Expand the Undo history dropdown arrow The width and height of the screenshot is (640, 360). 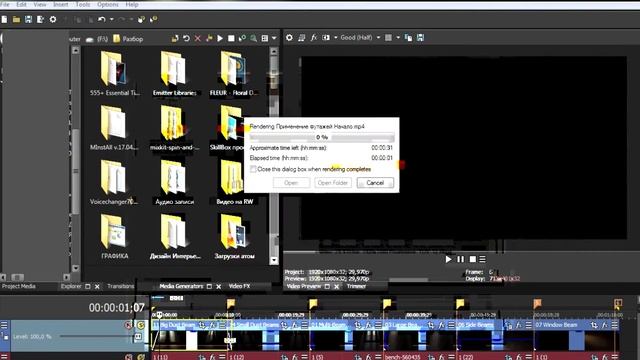pos(111,19)
